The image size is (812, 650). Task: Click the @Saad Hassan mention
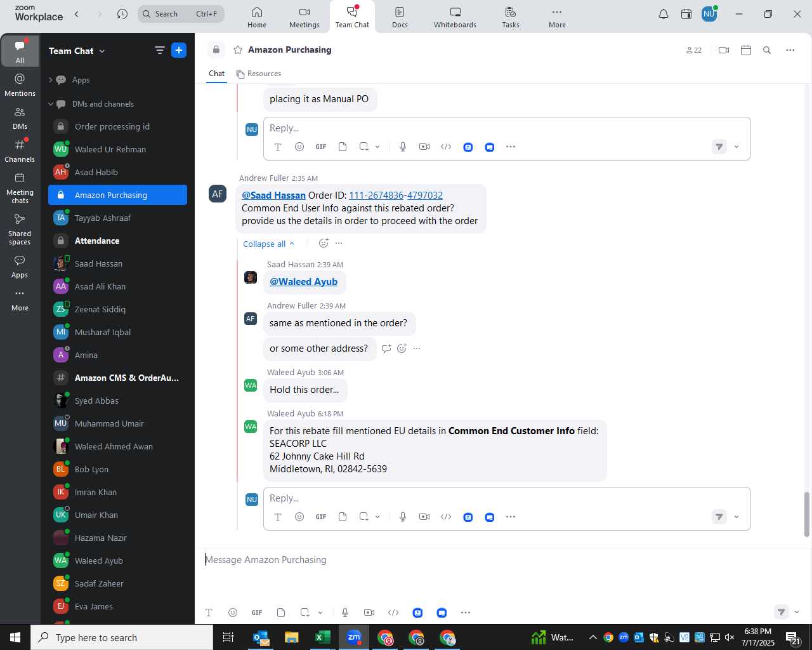coord(273,196)
